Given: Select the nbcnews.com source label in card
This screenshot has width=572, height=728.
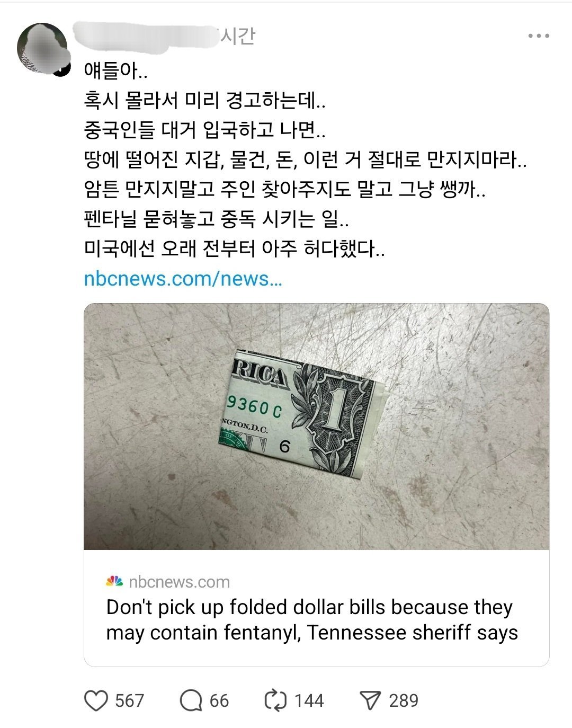Looking at the screenshot, I should click(179, 582).
